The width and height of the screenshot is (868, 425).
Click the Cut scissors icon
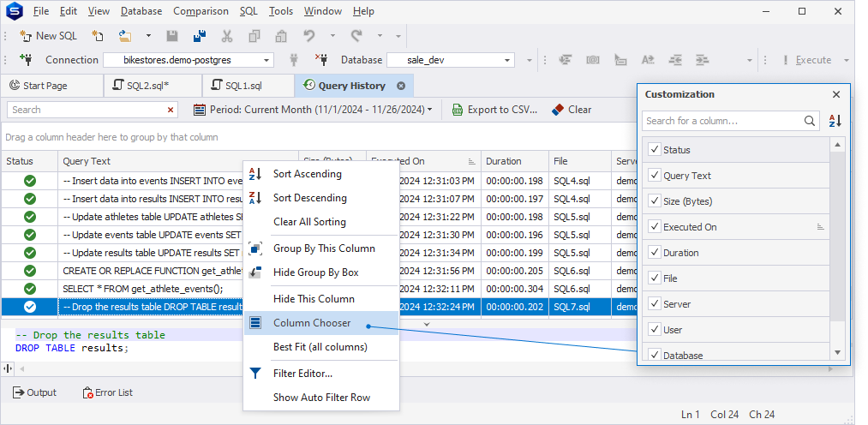(227, 36)
